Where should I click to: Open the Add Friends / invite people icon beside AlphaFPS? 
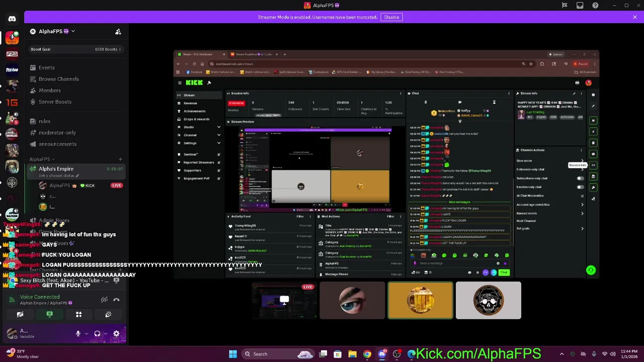(118, 32)
